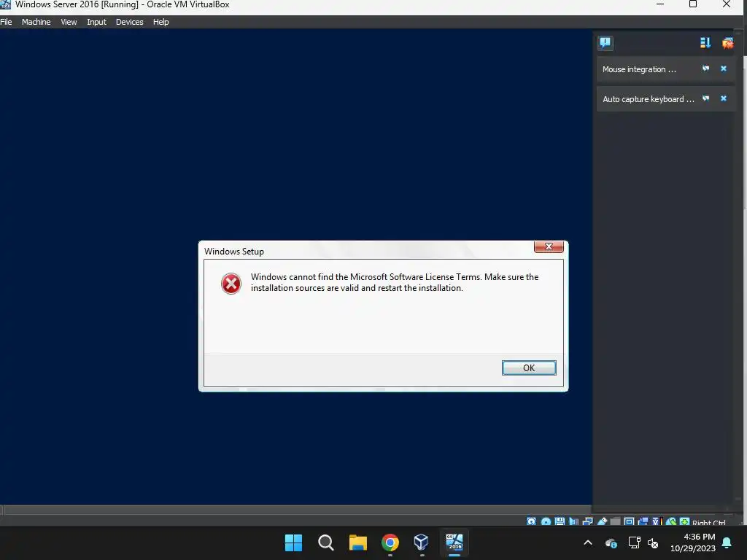
Task: Open the Devices menu
Action: 130,22
